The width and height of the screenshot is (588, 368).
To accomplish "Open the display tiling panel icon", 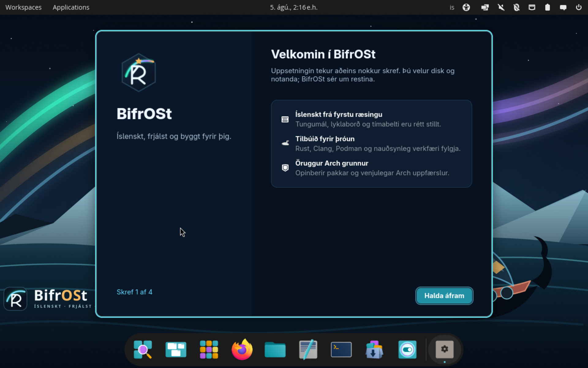I will tap(485, 7).
